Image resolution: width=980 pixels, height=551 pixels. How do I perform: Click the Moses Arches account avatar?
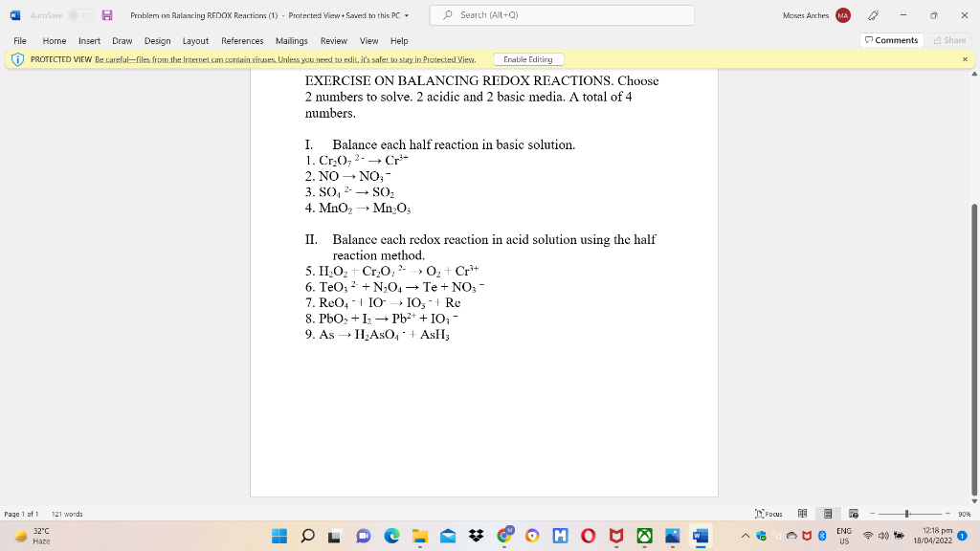point(843,15)
